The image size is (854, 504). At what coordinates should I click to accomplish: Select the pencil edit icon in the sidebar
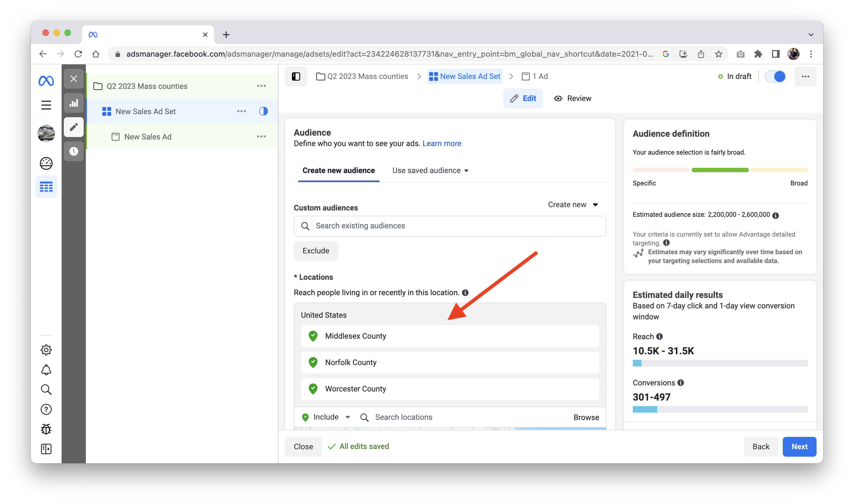pyautogui.click(x=74, y=127)
